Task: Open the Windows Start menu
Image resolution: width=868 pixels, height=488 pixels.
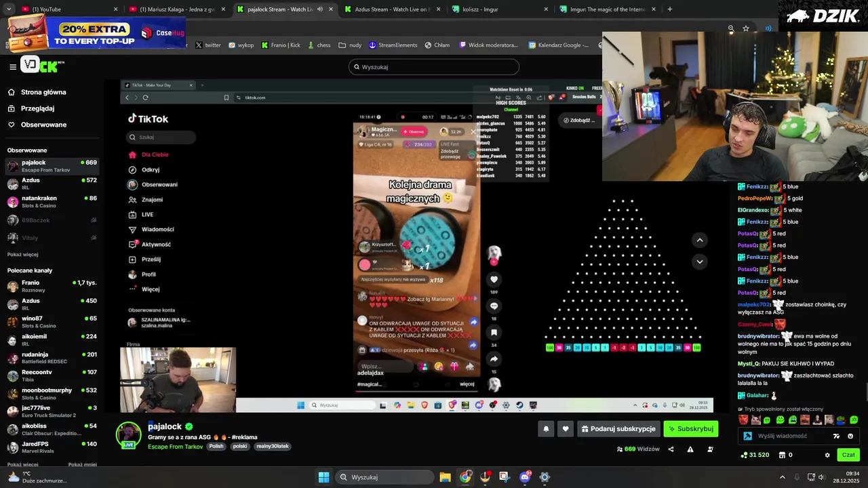Action: click(323, 477)
